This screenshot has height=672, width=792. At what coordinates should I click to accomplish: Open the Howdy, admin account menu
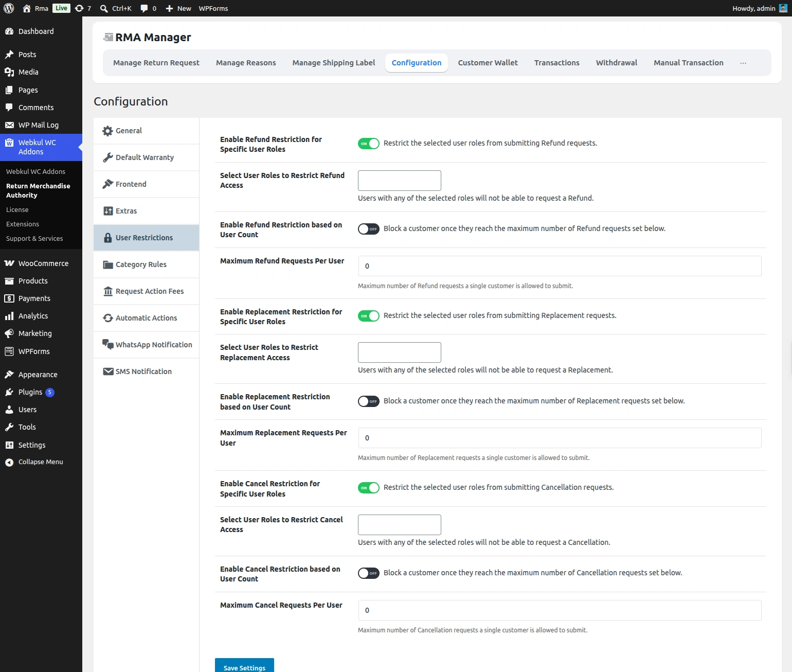(759, 8)
